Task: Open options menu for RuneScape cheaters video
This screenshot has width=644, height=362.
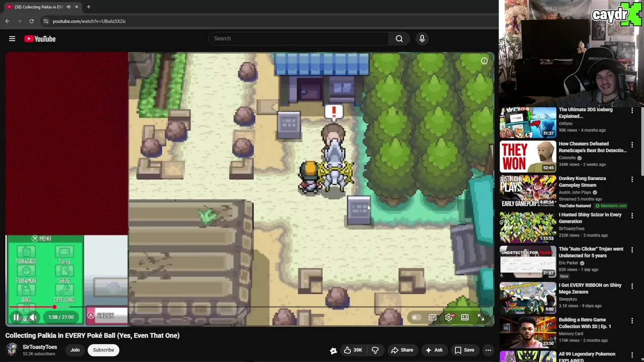Action: click(632, 145)
